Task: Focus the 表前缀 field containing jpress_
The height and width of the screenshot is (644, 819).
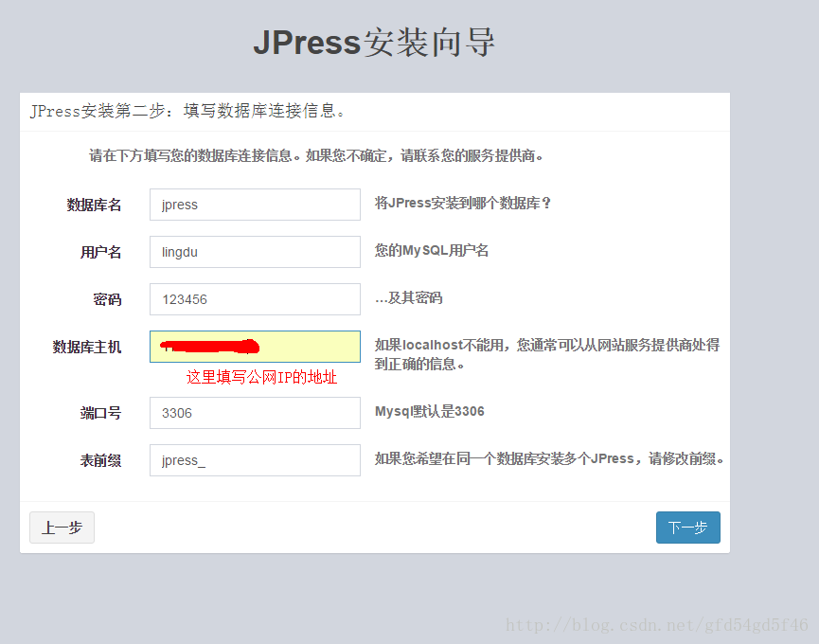Action: [255, 460]
